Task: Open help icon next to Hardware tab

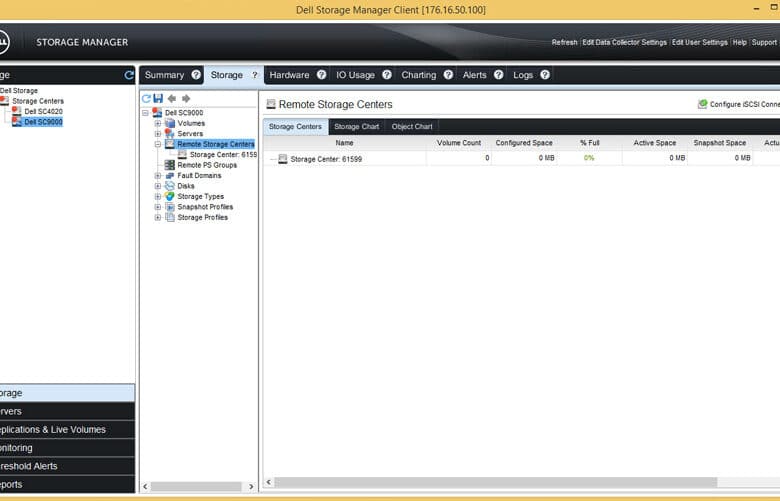Action: coord(321,75)
